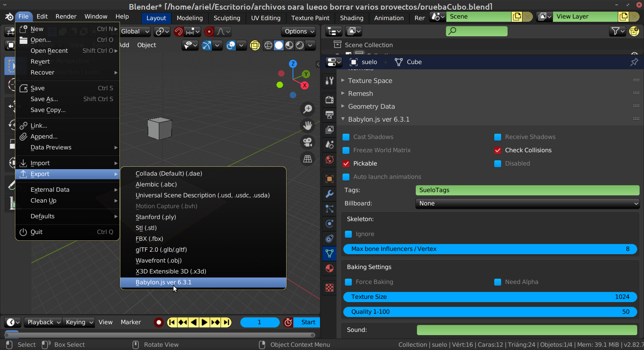
Task: Jump to the last frame
Action: coord(227,322)
